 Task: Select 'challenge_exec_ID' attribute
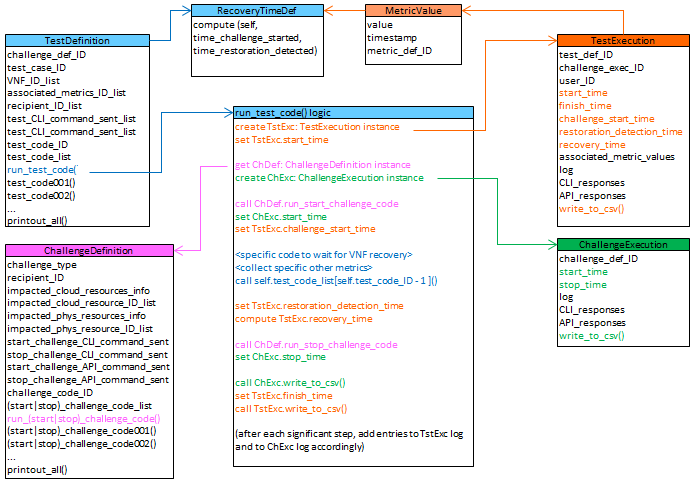click(x=601, y=68)
